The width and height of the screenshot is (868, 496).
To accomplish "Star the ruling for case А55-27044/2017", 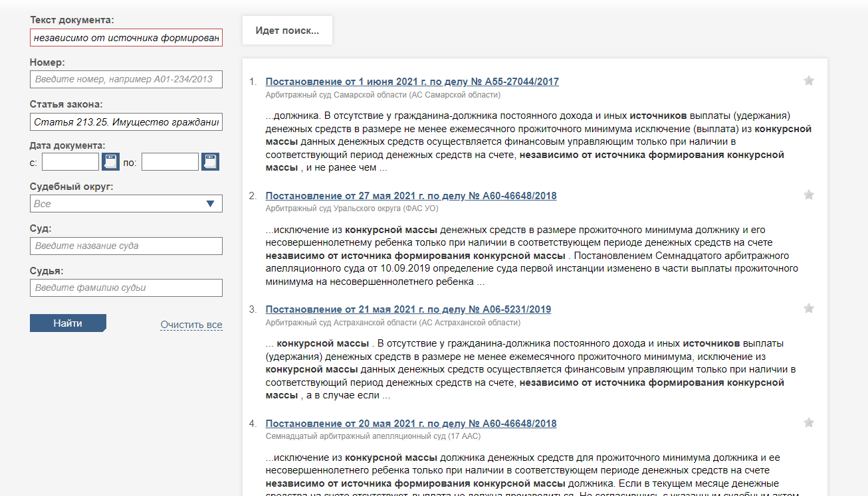I will [809, 81].
